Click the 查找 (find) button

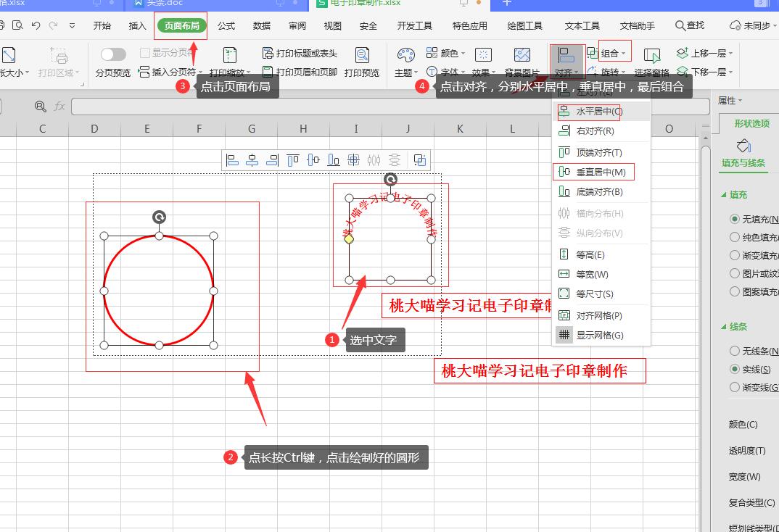tap(689, 25)
